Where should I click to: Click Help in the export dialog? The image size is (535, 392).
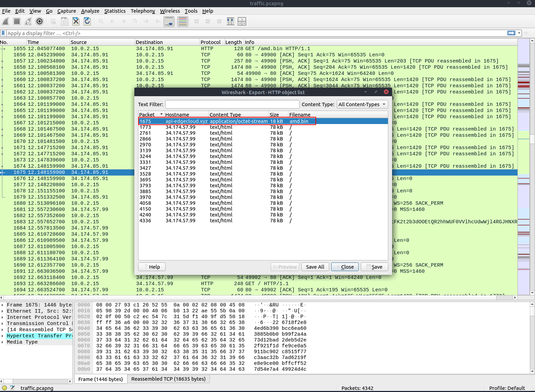(x=152, y=267)
